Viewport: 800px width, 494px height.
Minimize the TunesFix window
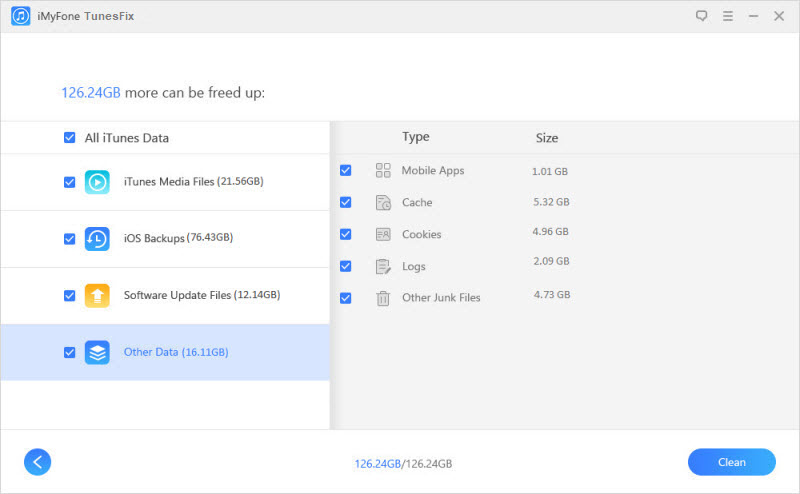753,16
